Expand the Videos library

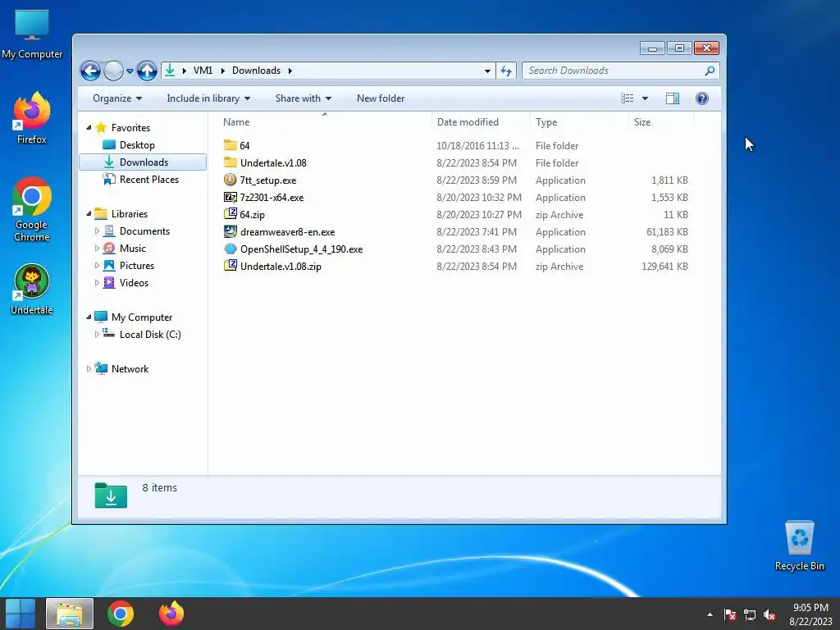click(x=97, y=282)
